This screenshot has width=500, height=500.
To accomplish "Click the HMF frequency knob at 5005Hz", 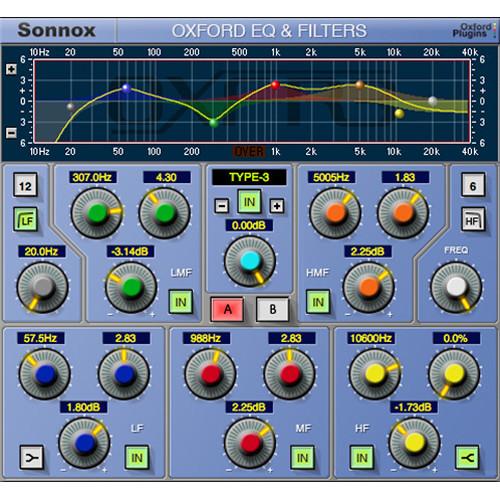I will [335, 213].
